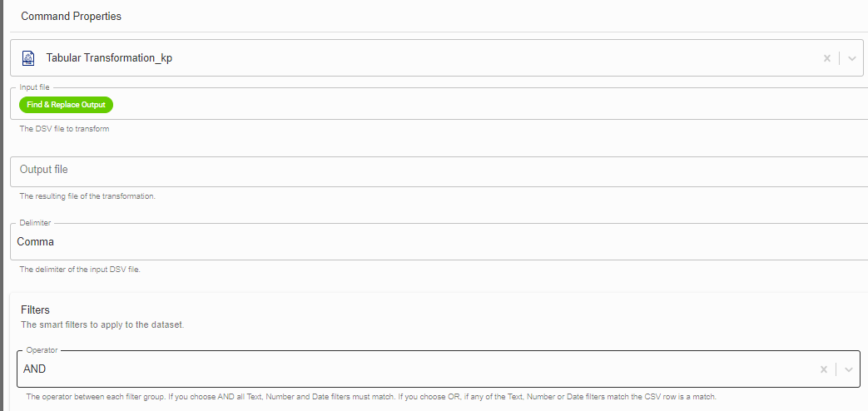The image size is (868, 411).
Task: Clear the Tabular Transformation_kp selection
Action: point(827,58)
